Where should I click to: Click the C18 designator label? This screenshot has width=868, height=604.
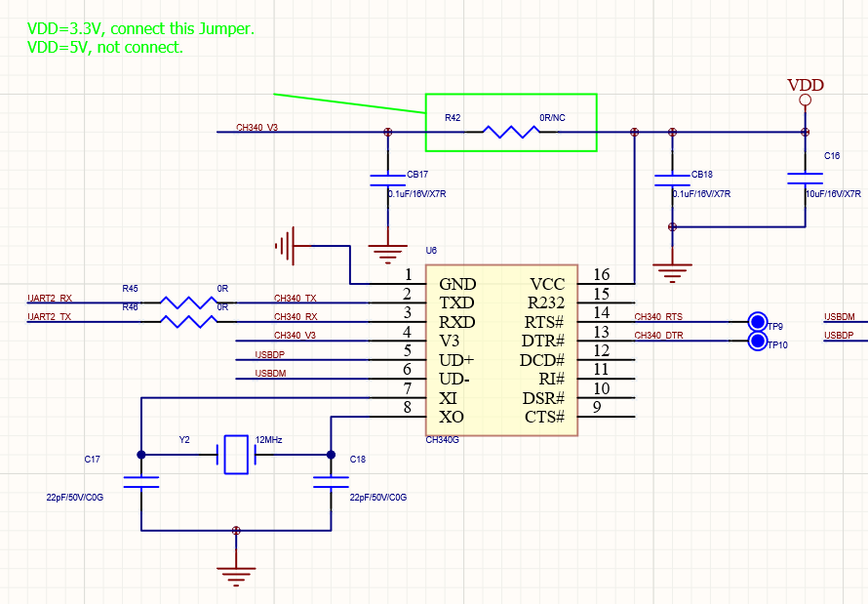pos(358,459)
